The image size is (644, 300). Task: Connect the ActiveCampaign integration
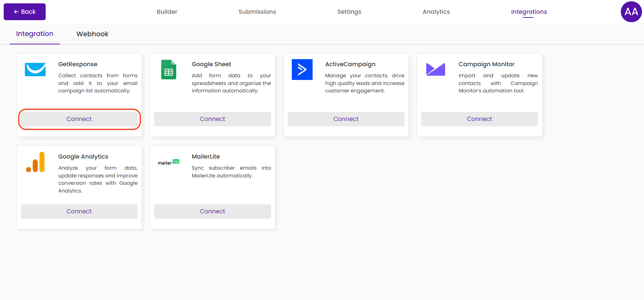tap(346, 119)
